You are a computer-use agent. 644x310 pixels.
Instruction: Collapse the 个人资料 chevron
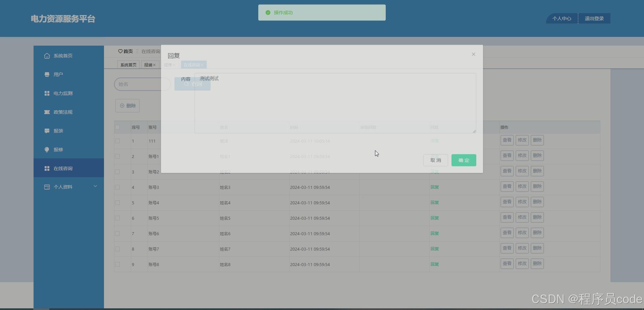tap(96, 186)
